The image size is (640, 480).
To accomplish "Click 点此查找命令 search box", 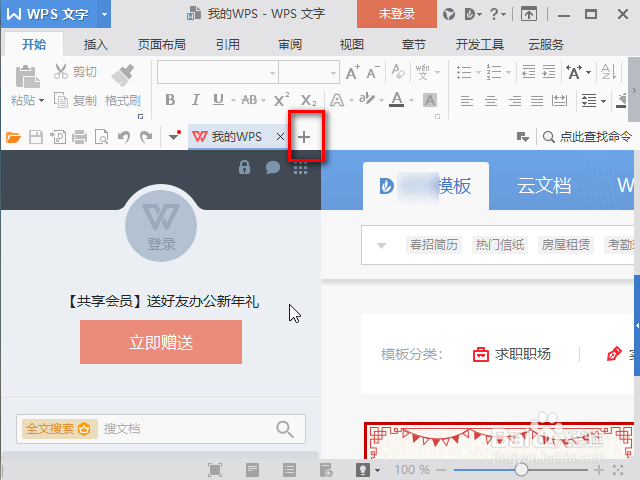I will pyautogui.click(x=587, y=137).
